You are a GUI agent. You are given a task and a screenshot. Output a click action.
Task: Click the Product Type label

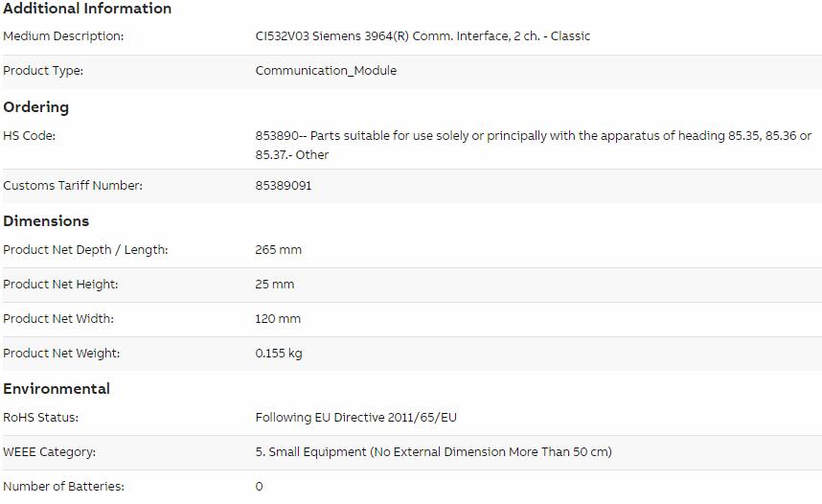click(x=43, y=71)
